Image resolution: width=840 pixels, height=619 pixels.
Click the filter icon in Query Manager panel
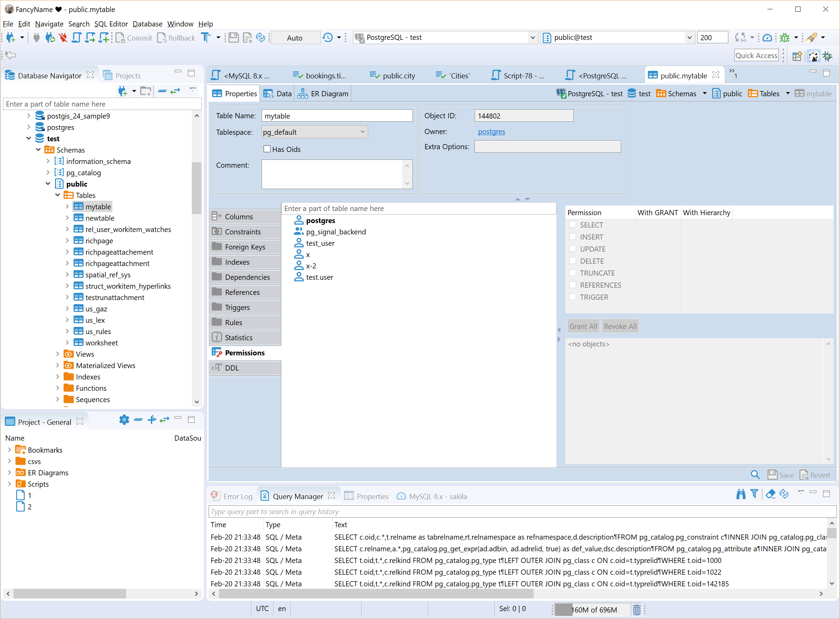754,494
